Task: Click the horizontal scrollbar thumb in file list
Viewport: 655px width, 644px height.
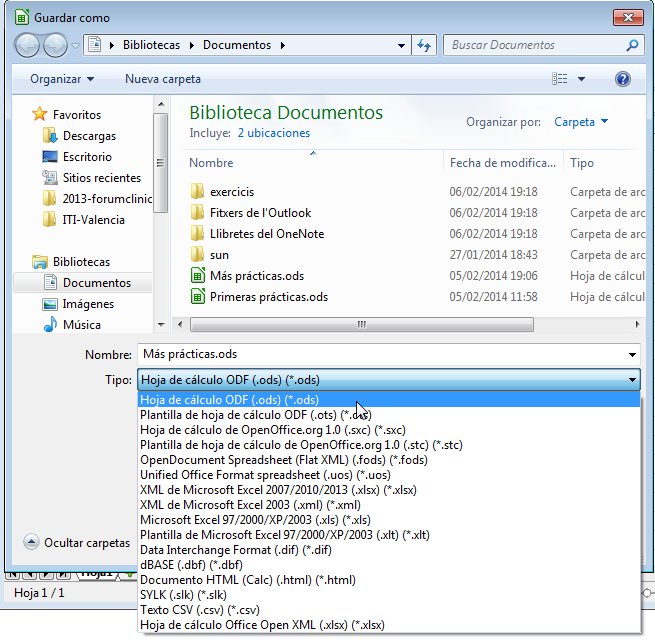Action: pos(362,325)
